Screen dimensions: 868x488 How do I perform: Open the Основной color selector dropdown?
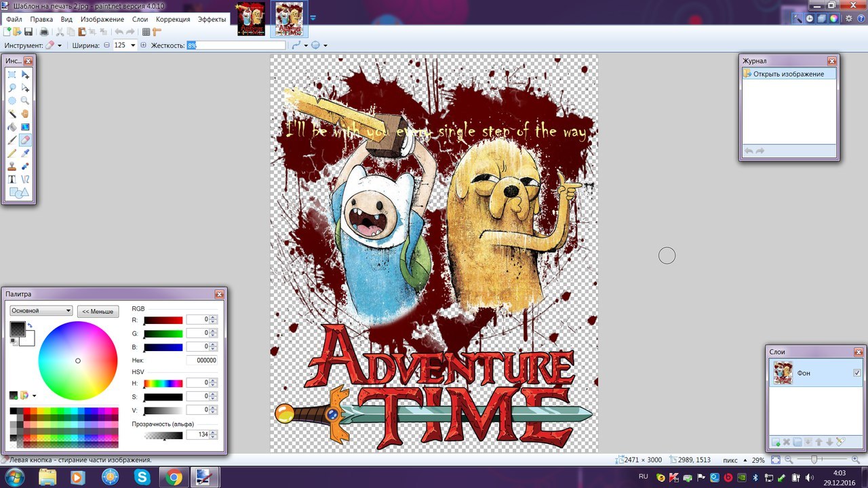point(41,310)
